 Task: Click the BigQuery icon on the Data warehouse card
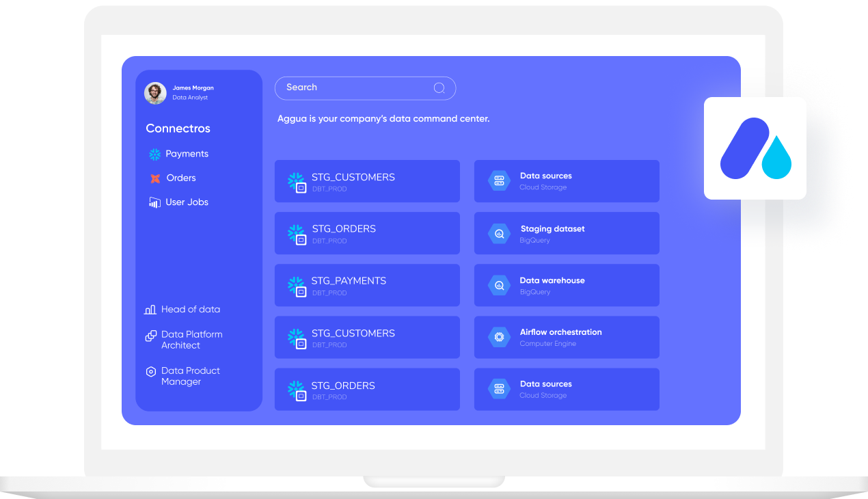click(x=499, y=286)
